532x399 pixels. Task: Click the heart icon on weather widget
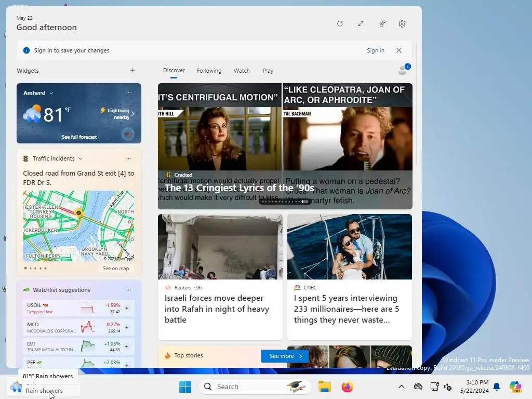(128, 135)
